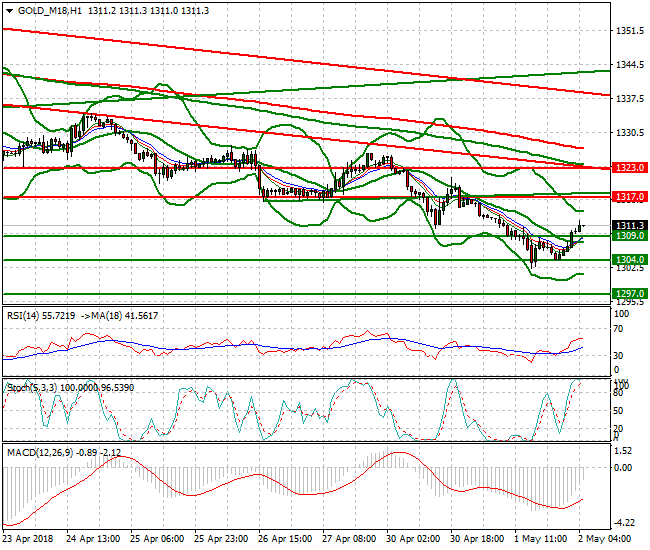This screenshot has height=550, width=650.
Task: Click the RSI scale value 70
Action: pyautogui.click(x=618, y=329)
